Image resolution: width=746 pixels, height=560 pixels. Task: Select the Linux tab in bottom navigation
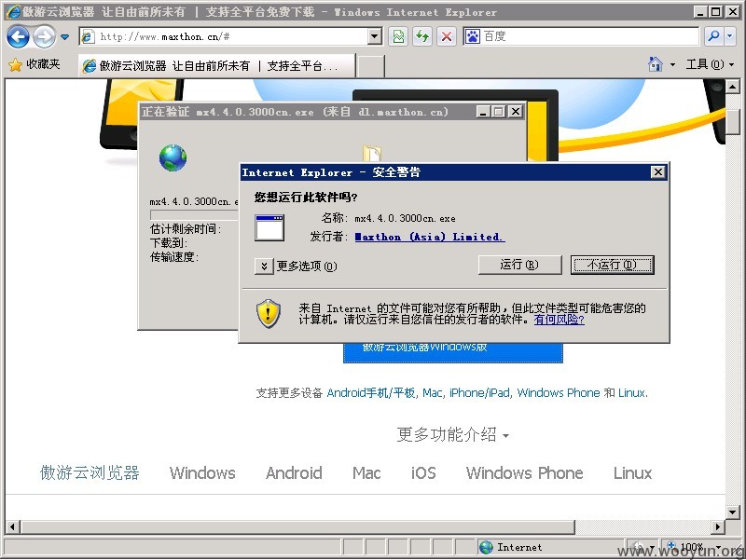[632, 473]
